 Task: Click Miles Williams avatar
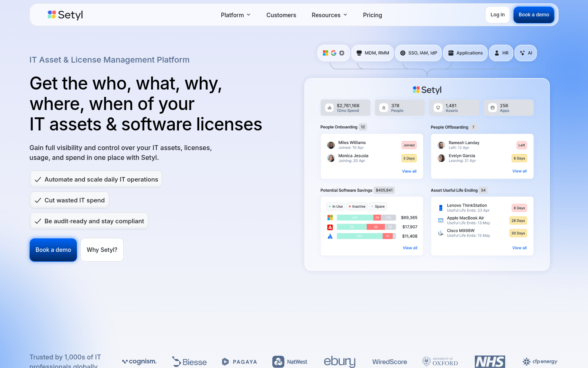[331, 145]
